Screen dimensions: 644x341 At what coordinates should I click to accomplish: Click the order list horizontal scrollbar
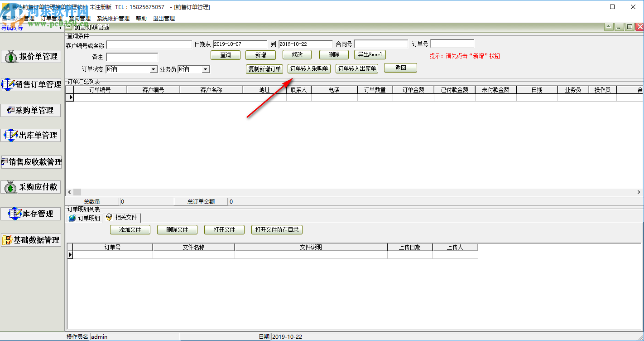[353, 192]
